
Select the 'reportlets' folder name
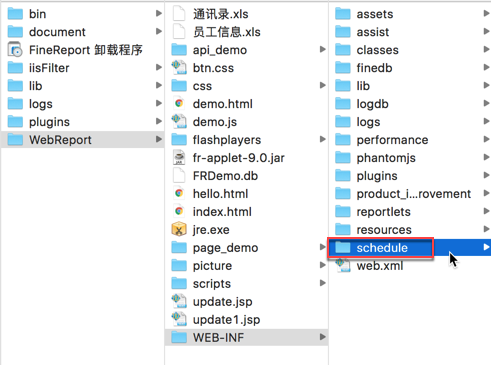pyautogui.click(x=383, y=212)
